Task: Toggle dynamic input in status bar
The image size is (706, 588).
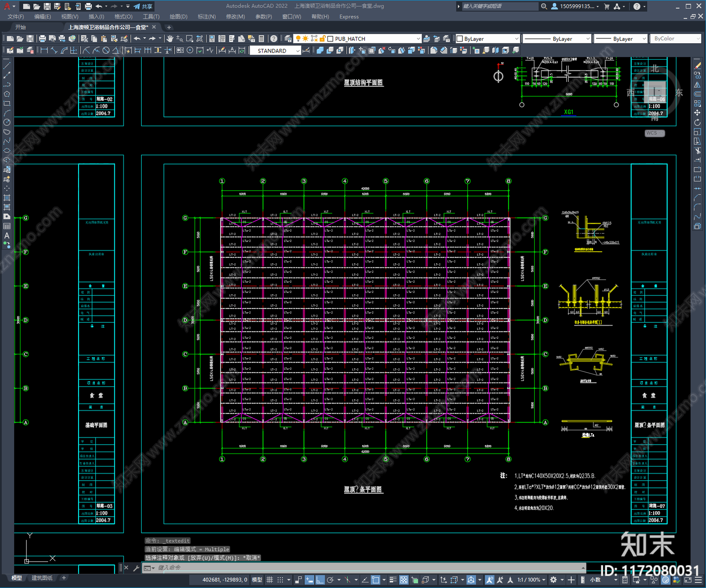Action: 309,580
